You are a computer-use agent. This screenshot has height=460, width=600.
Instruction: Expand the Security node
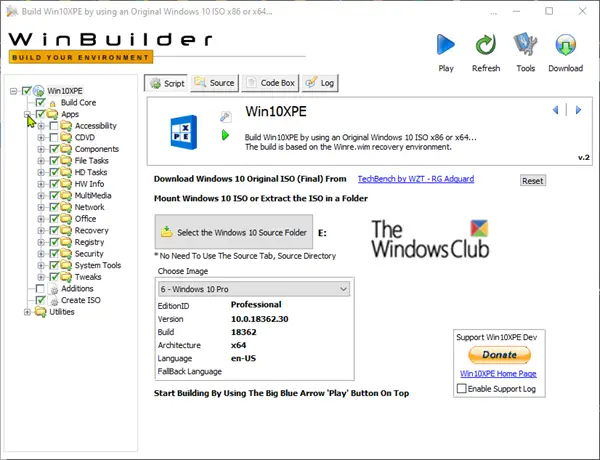pos(41,254)
